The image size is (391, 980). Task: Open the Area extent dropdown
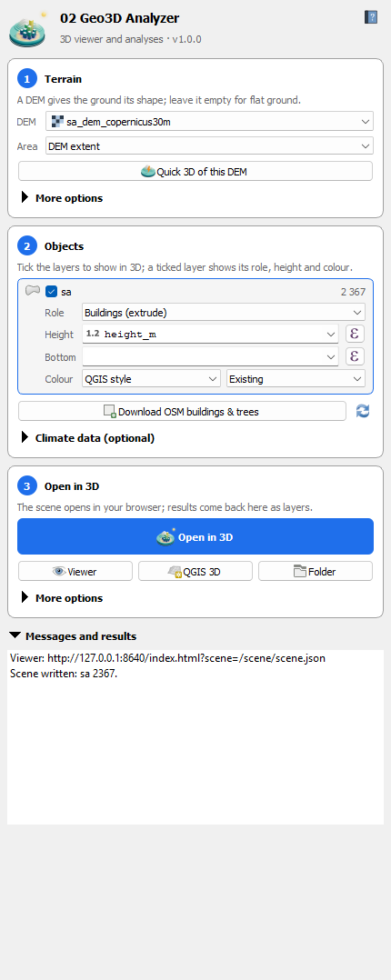(x=209, y=146)
